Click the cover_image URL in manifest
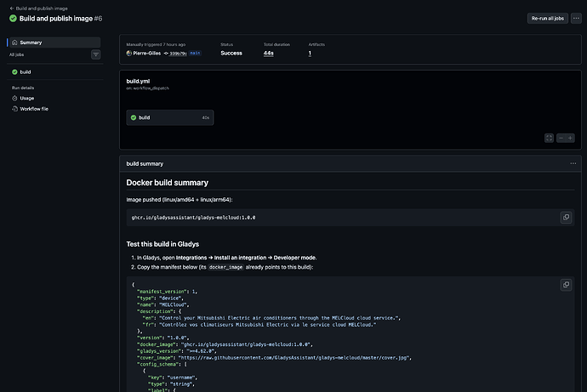 pyautogui.click(x=293, y=358)
